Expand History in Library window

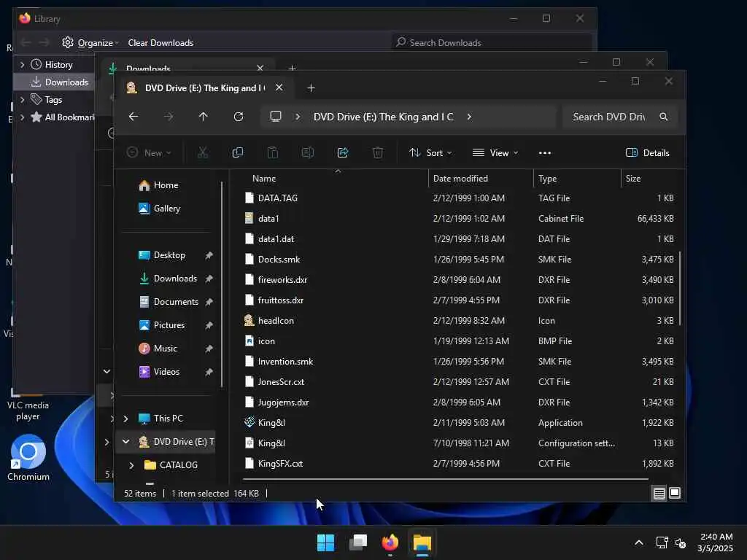(x=23, y=65)
